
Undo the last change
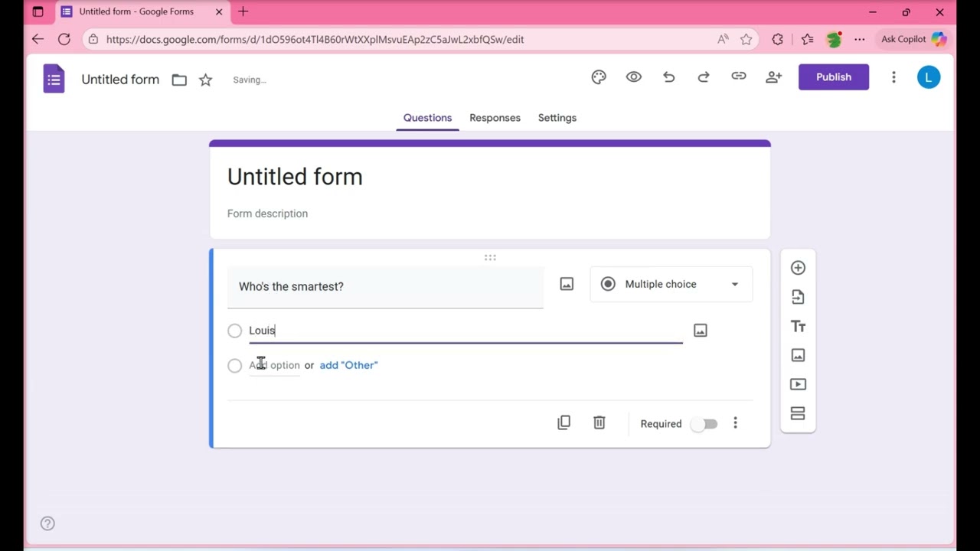[x=669, y=77]
